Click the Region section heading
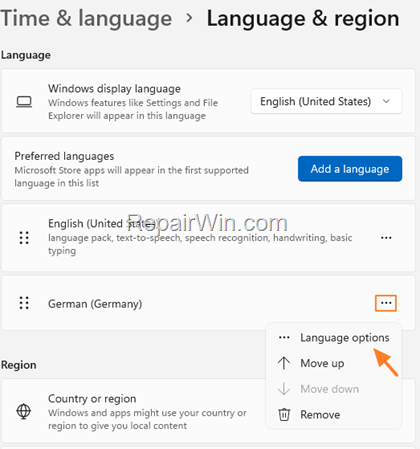The image size is (420, 449). (19, 365)
